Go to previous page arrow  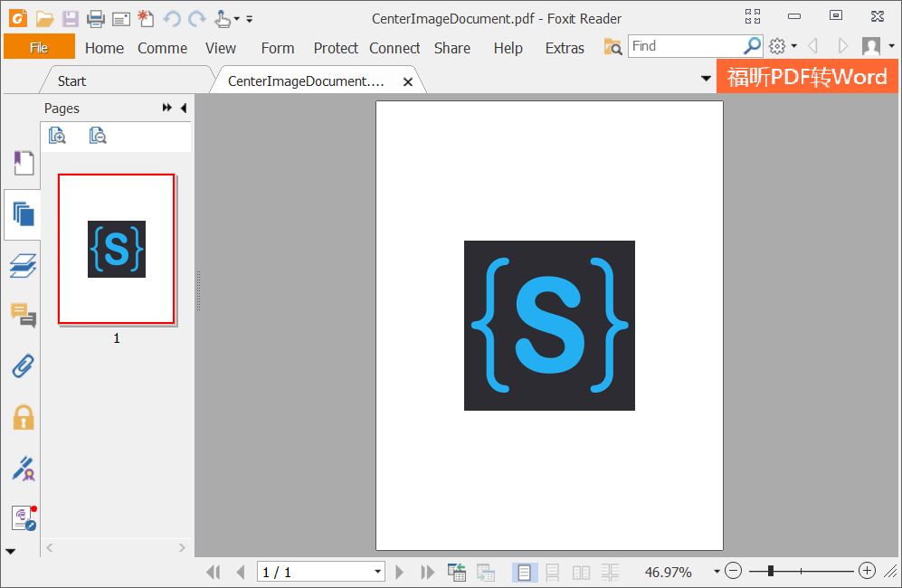pos(241,572)
